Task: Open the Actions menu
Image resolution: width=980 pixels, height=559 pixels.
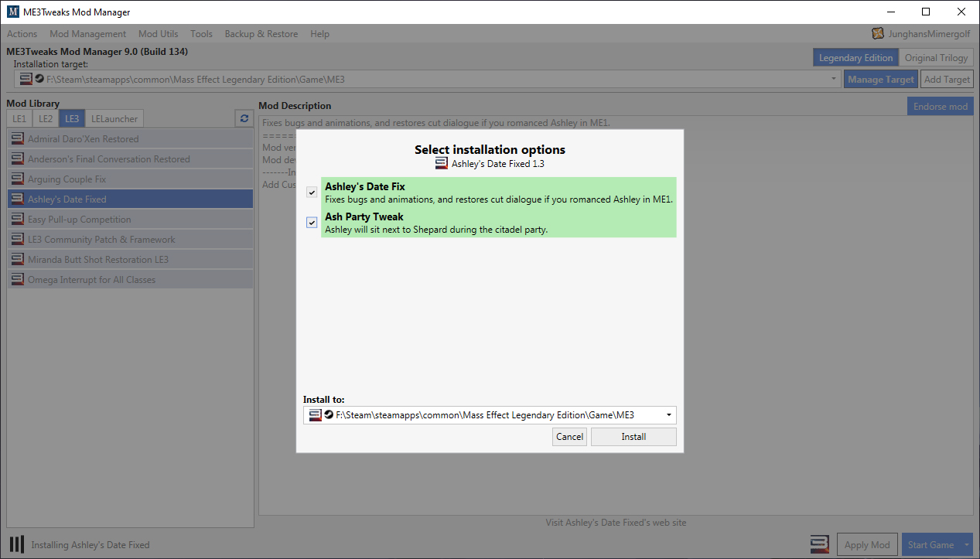Action: click(x=22, y=34)
